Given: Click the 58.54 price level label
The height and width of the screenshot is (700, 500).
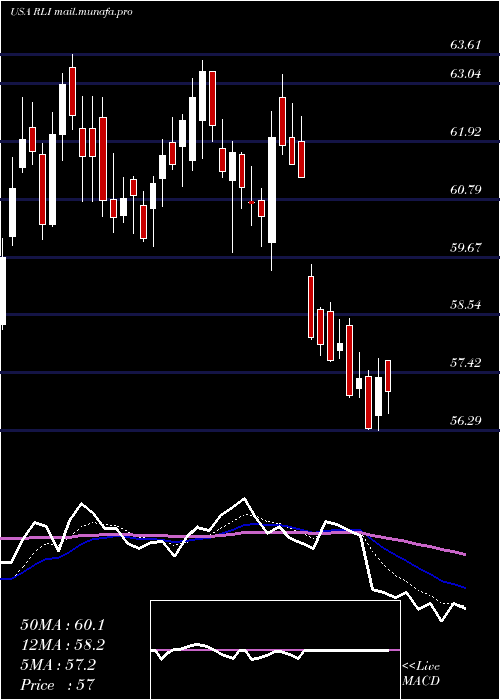Looking at the screenshot, I should click(x=466, y=305).
